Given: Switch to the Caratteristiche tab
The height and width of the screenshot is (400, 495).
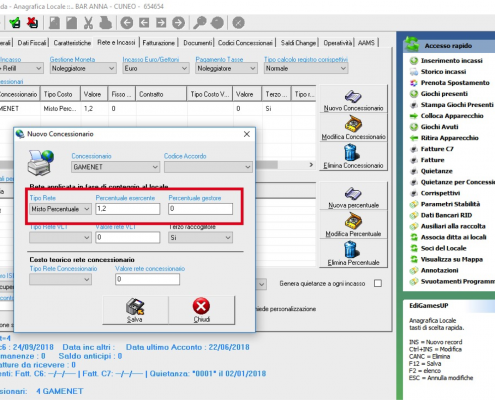Looking at the screenshot, I should (x=72, y=43).
